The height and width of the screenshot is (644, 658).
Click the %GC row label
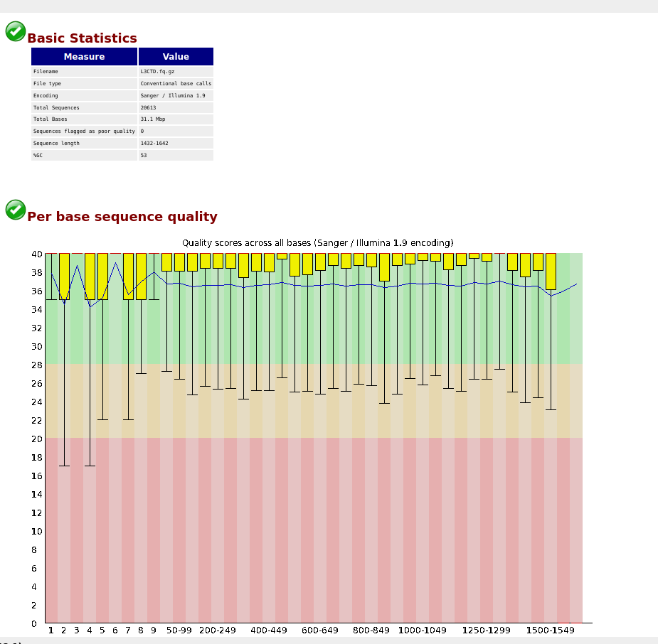tap(39, 155)
